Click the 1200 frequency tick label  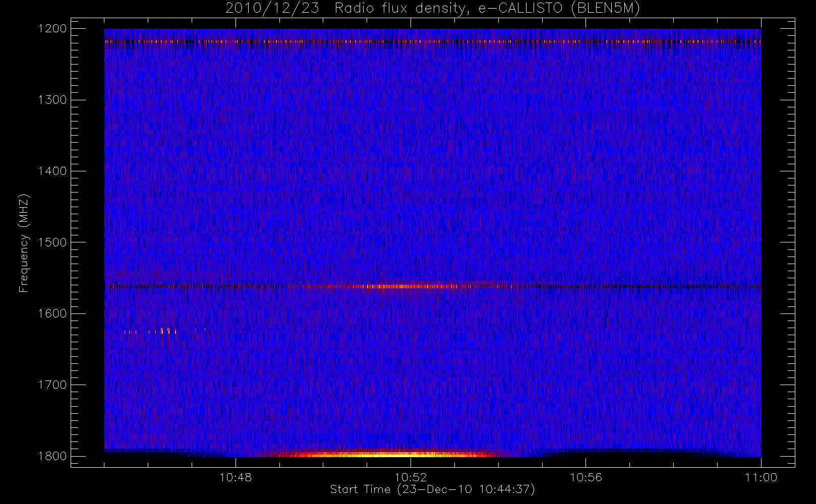[52, 28]
